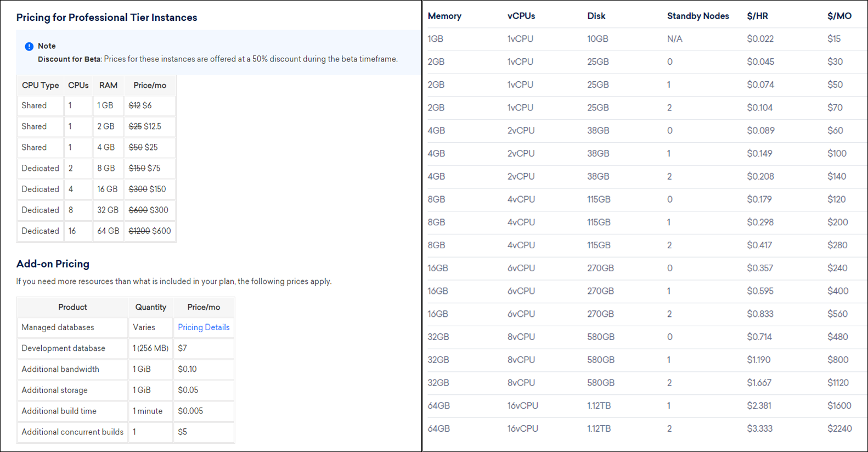Click the 'Additional concurrent builds' cell

[x=72, y=432]
